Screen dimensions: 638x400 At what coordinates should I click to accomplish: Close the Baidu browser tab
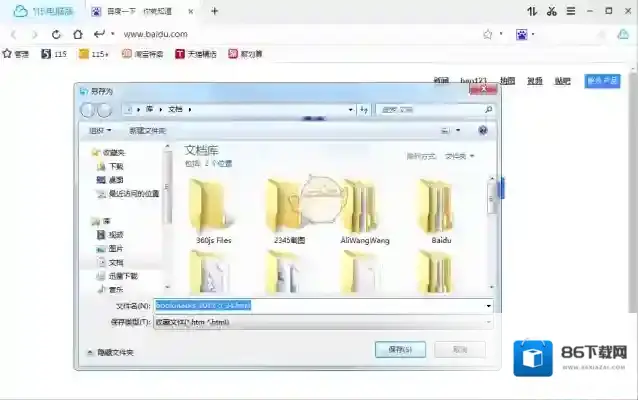[190, 11]
